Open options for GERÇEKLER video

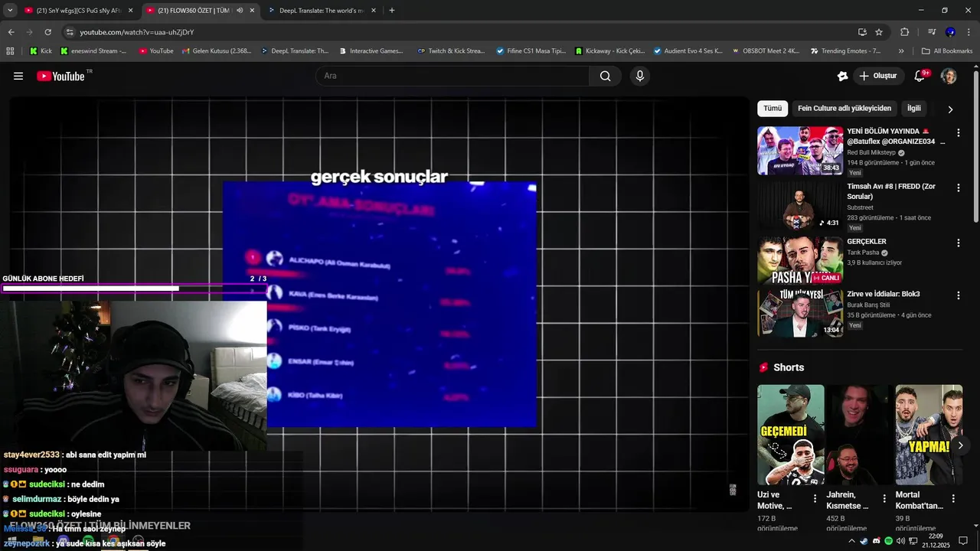[x=958, y=243]
